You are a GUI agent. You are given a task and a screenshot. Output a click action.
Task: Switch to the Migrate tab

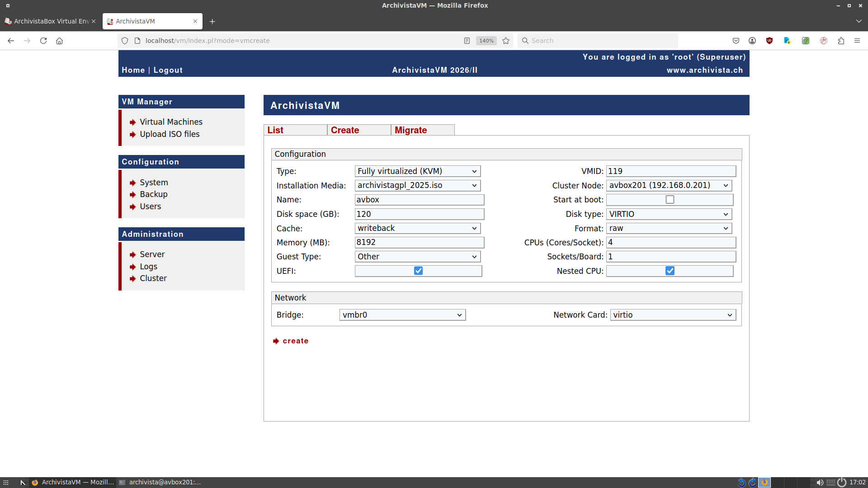(x=410, y=130)
